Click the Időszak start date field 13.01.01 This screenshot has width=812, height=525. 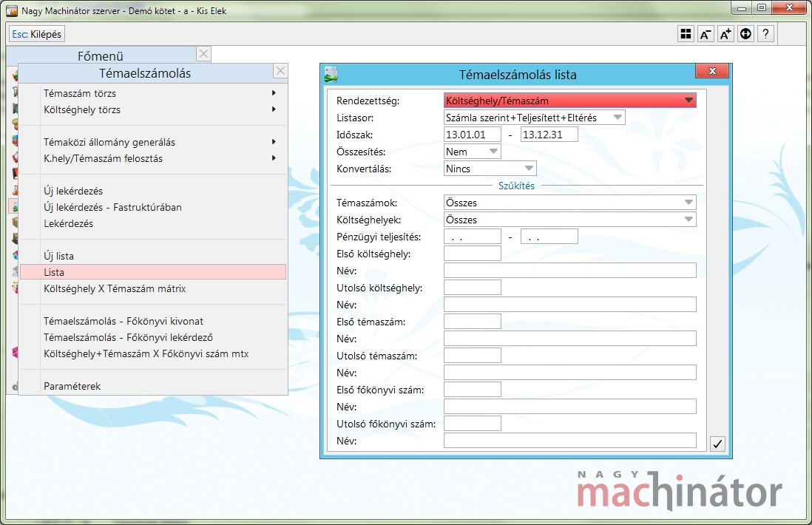[x=473, y=135]
